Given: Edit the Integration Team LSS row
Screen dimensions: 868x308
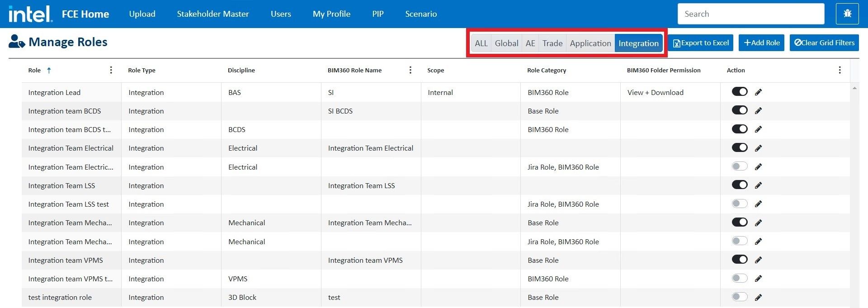Looking at the screenshot, I should [758, 185].
